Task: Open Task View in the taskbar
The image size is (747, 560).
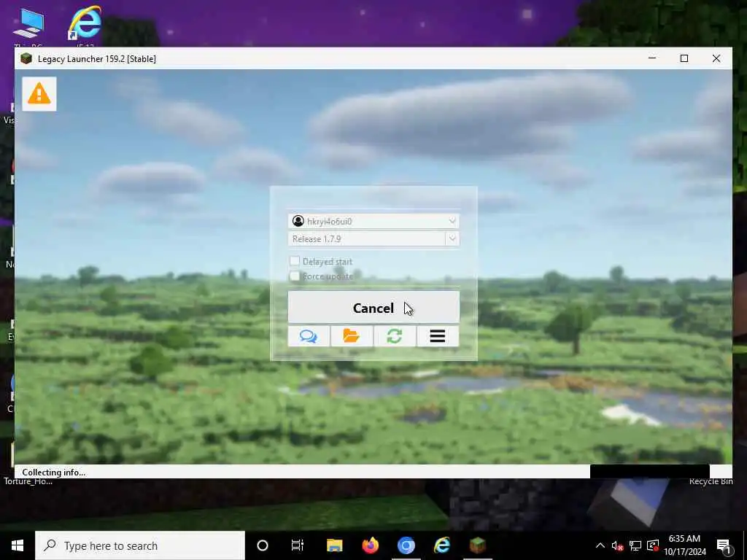Action: click(298, 545)
